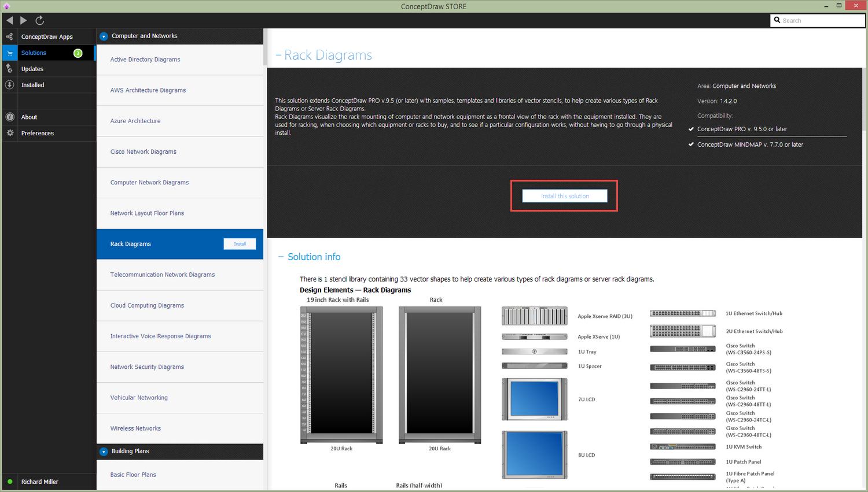Click the ConceptDraw PRO v. 9.5.0 compatibility line
Screen dimensions: 868x492
point(742,129)
